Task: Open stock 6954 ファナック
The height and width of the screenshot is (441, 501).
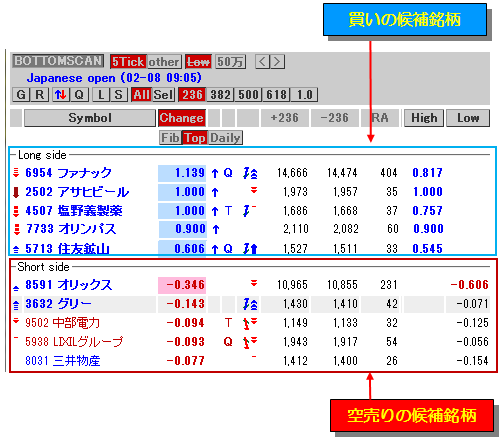Action: pyautogui.click(x=68, y=173)
